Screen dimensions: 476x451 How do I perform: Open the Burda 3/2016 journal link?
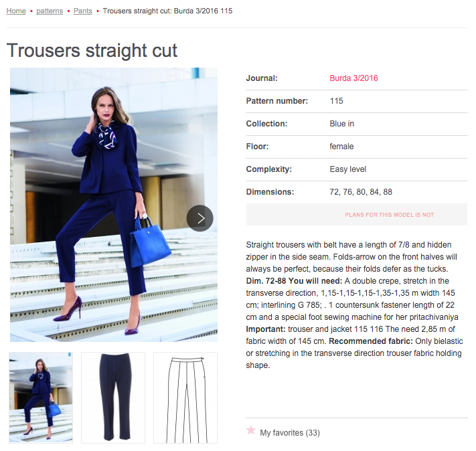(x=353, y=78)
